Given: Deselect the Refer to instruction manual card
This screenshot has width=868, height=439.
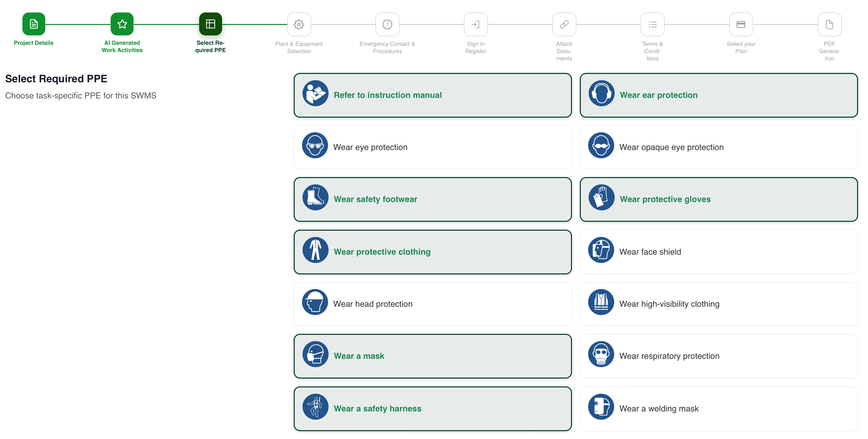Looking at the screenshot, I should click(433, 95).
